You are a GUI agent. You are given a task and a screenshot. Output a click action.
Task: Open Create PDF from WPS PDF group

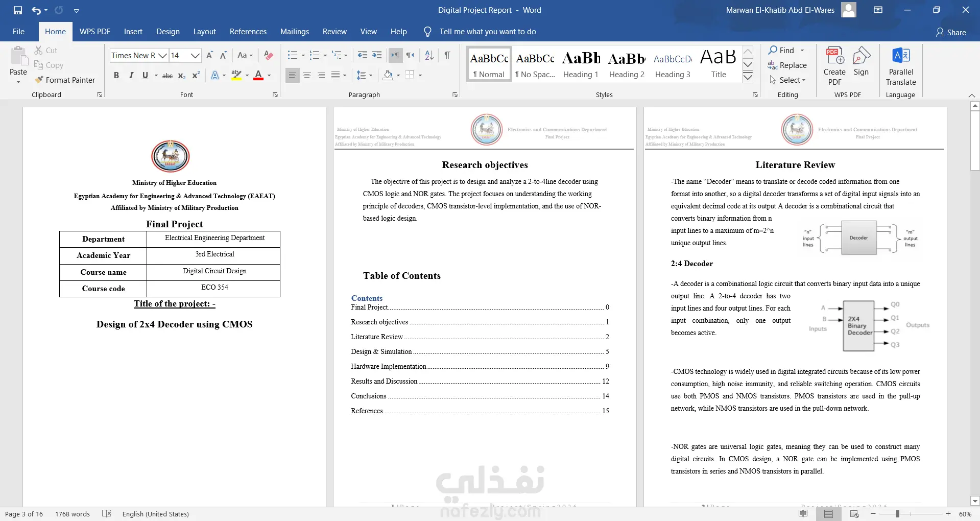834,66
